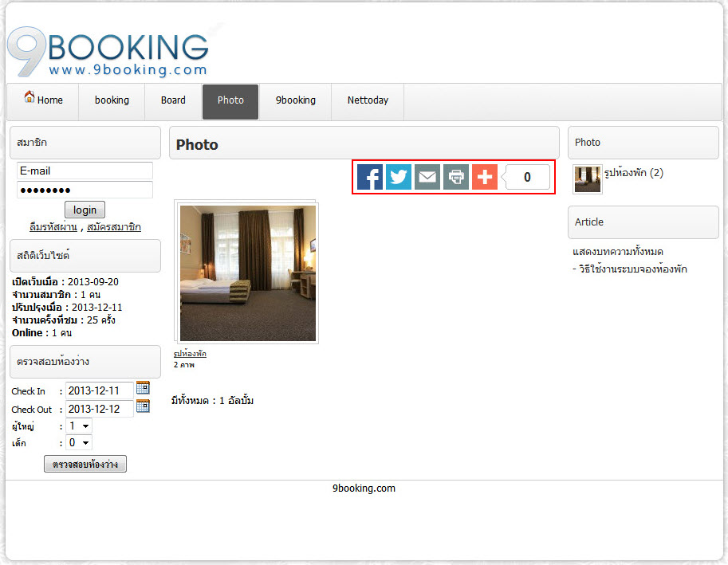Go to the Home menu item
Screen dimensions: 728x565
coord(43,100)
